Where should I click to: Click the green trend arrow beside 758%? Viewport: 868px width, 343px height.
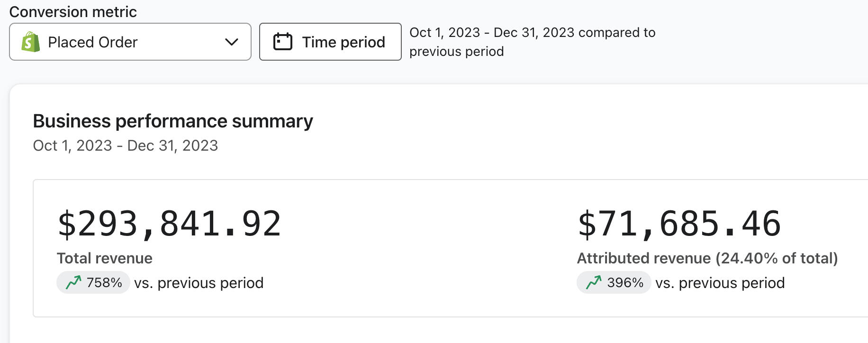[73, 283]
